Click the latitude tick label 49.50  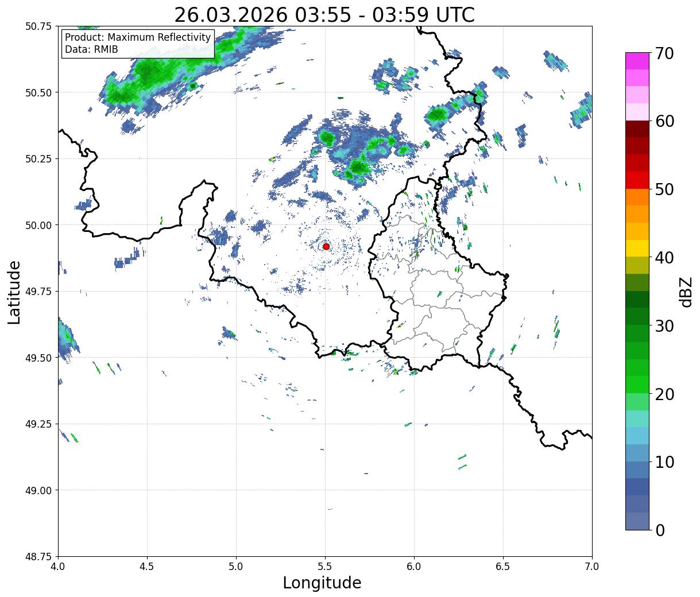[x=38, y=358]
